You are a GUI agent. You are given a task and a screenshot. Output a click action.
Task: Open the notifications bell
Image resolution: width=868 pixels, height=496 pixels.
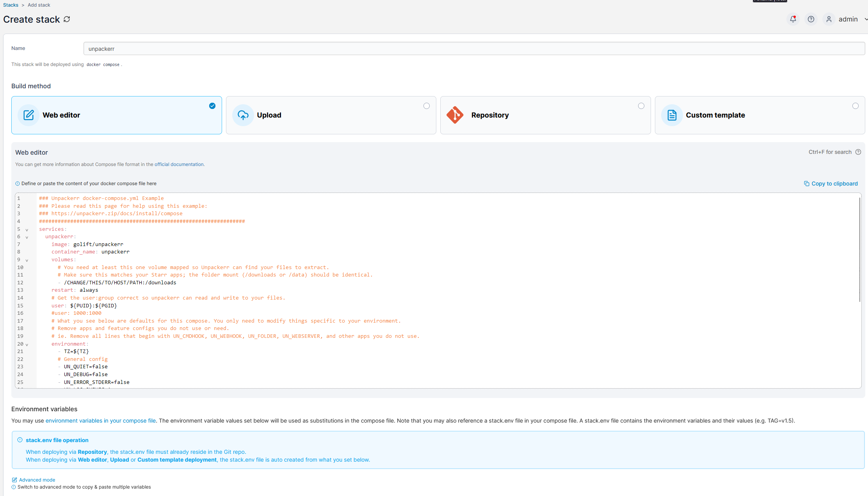[x=793, y=19]
